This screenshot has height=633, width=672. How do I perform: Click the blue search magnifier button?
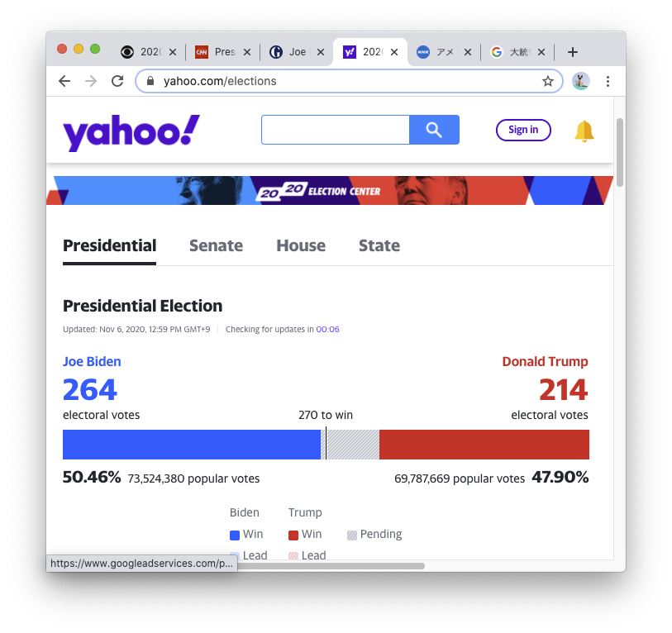(434, 130)
